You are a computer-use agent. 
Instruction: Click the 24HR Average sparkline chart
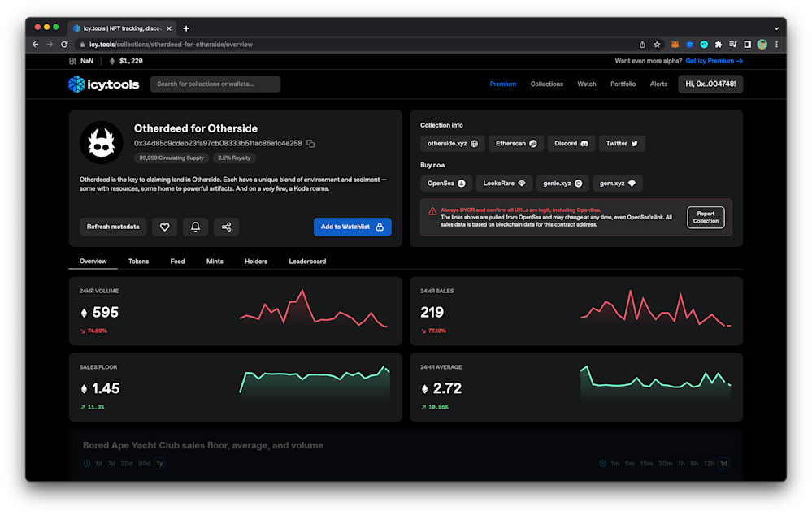pyautogui.click(x=655, y=384)
